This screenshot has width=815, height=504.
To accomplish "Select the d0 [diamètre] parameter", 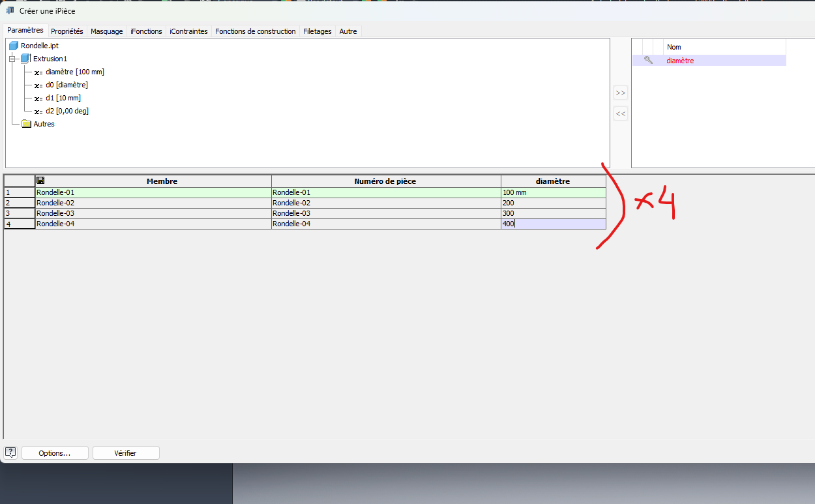I will point(67,85).
